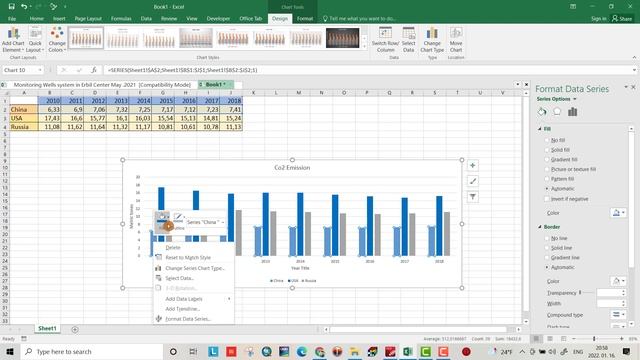Viewport: 640px width, 360px height.
Task: Expand the chart styles gallery
Action: pyautogui.click(x=364, y=47)
